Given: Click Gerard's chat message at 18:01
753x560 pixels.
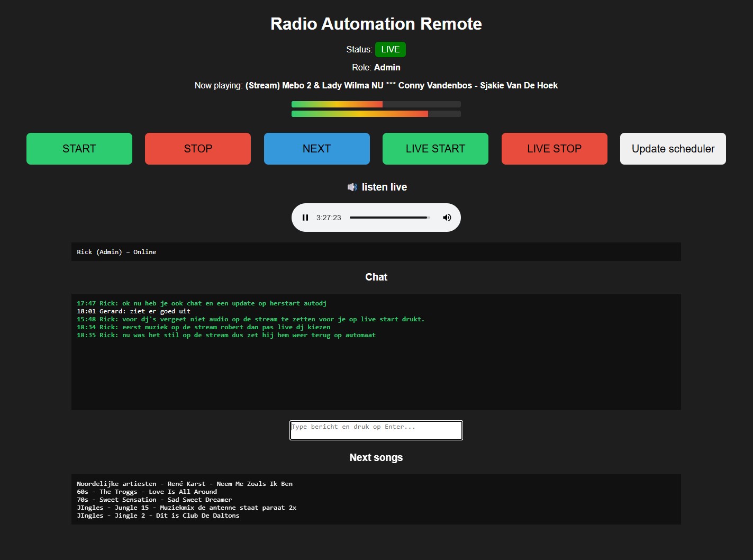Looking at the screenshot, I should point(133,311).
